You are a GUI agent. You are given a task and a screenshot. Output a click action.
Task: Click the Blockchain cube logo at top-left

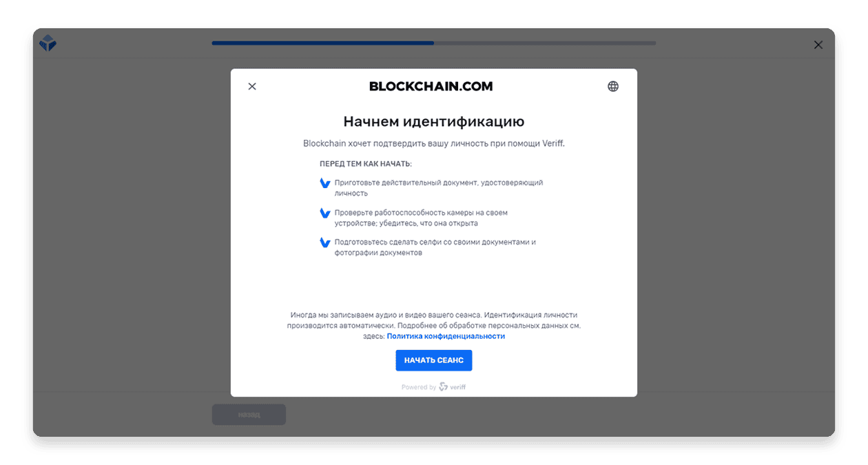pyautogui.click(x=48, y=43)
